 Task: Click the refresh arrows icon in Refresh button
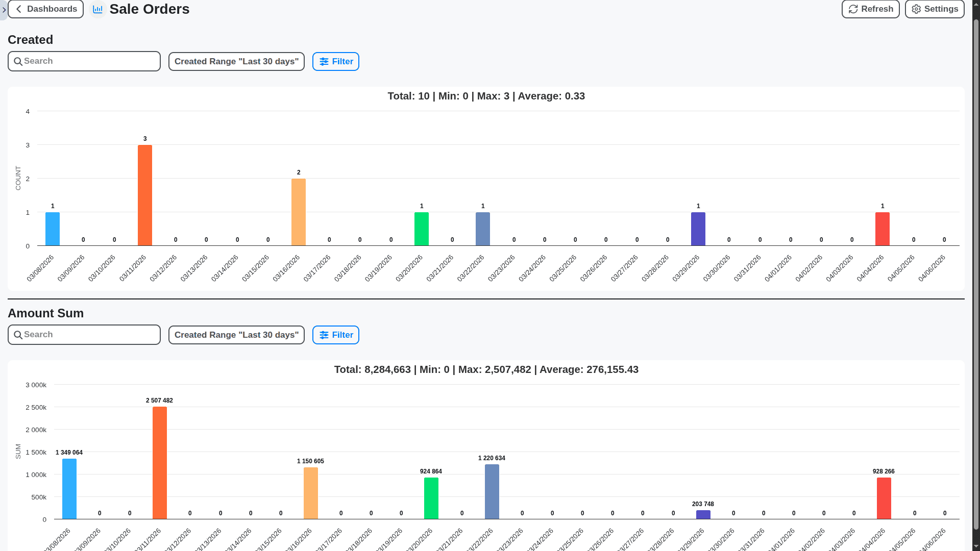pyautogui.click(x=853, y=9)
